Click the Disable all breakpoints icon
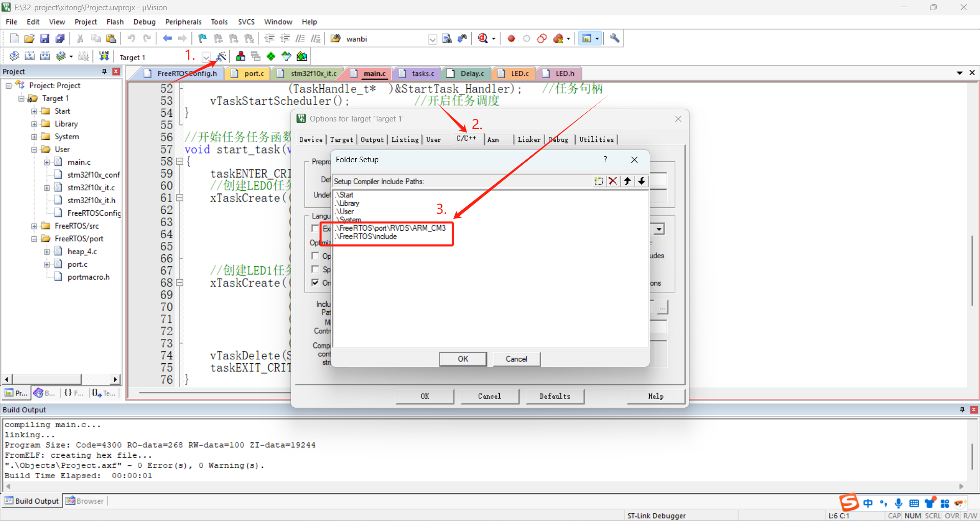980x521 pixels. pyautogui.click(x=542, y=38)
